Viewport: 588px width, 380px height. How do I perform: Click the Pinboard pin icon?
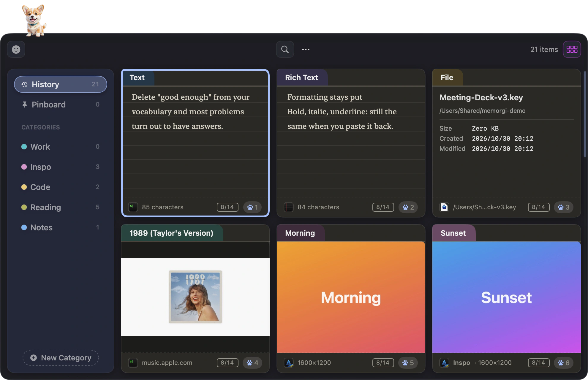[24, 104]
